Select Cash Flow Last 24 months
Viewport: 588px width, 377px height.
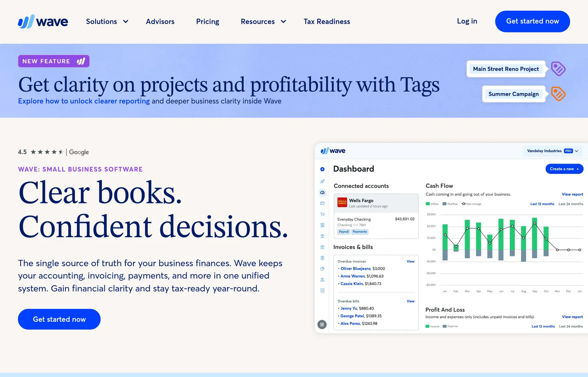pyautogui.click(x=571, y=204)
